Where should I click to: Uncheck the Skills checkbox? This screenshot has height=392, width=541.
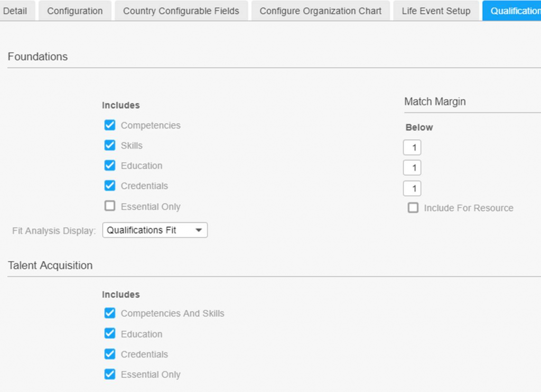pos(110,145)
